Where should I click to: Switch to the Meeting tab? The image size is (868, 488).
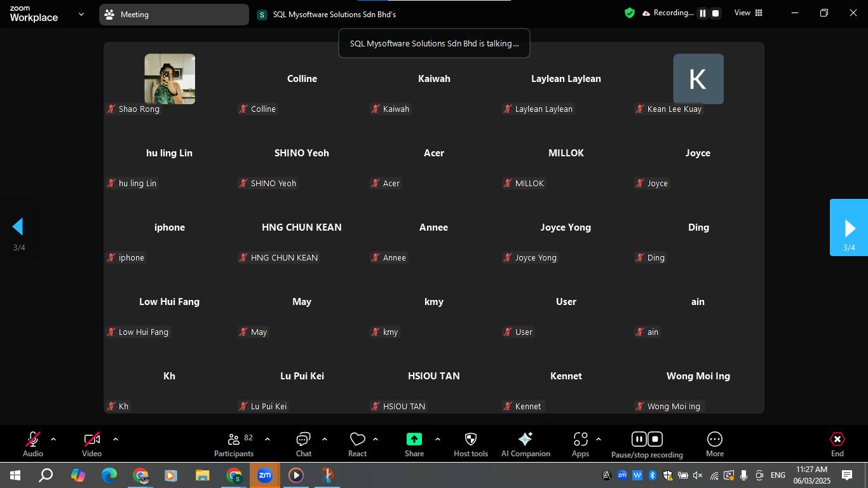coord(173,14)
